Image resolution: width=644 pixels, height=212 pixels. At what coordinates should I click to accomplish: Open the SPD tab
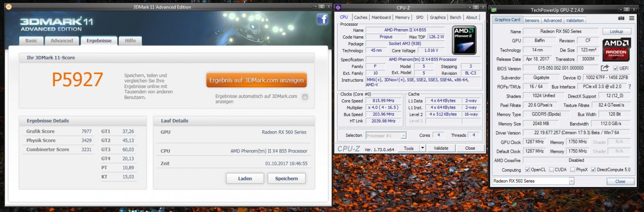coord(420,17)
